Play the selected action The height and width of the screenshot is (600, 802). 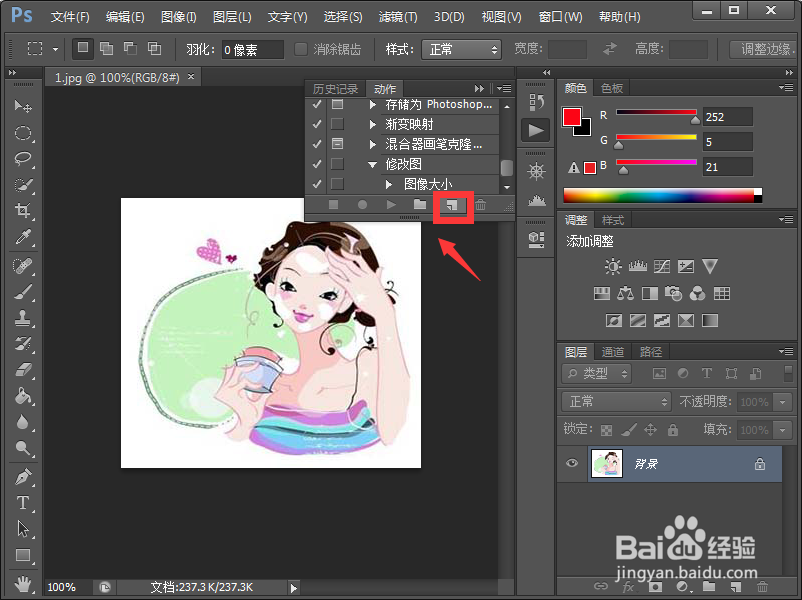tap(391, 204)
